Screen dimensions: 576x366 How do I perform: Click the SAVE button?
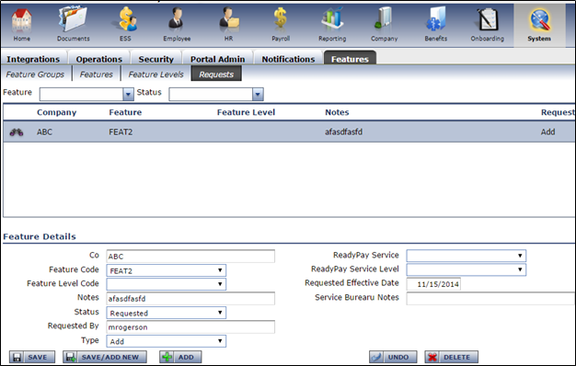[32, 357]
